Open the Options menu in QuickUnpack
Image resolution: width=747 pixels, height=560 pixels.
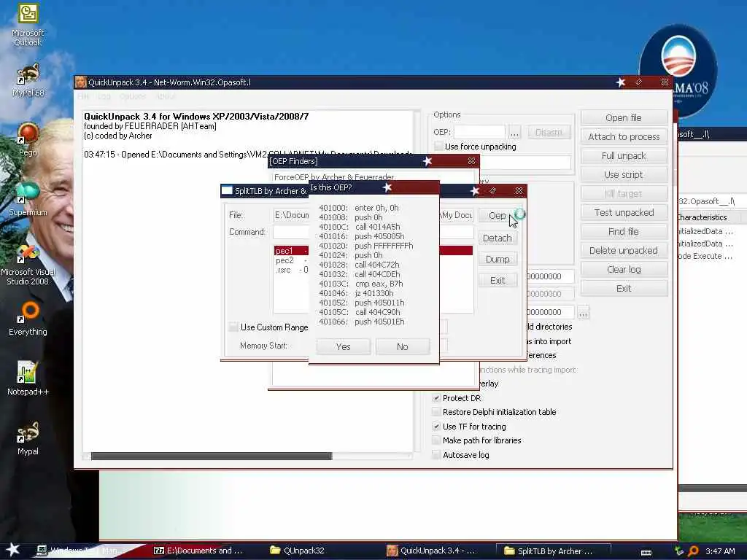pos(133,96)
